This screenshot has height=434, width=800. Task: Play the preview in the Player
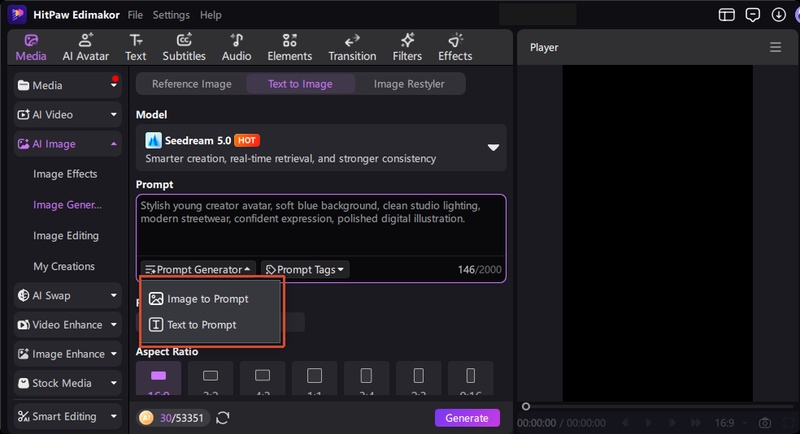coord(648,423)
